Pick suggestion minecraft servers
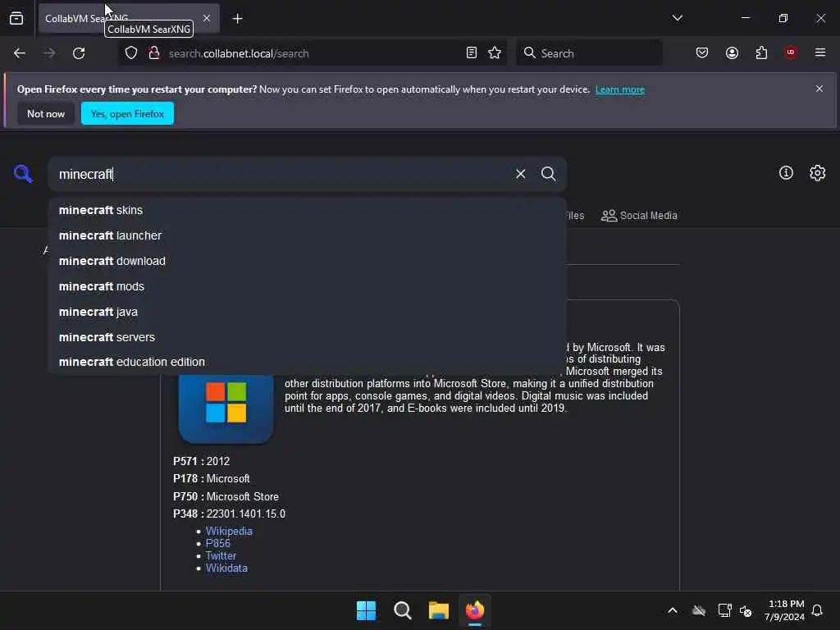Screen dimensions: 840x630 (308, 337)
